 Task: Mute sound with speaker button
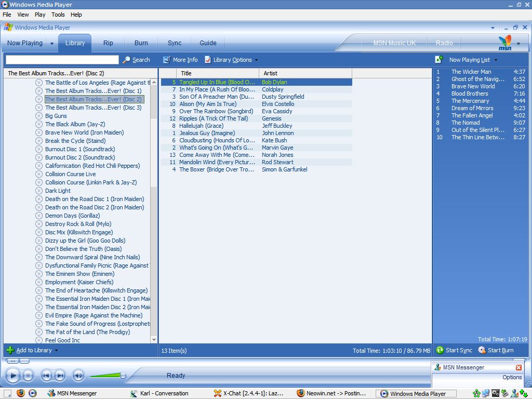point(78,376)
